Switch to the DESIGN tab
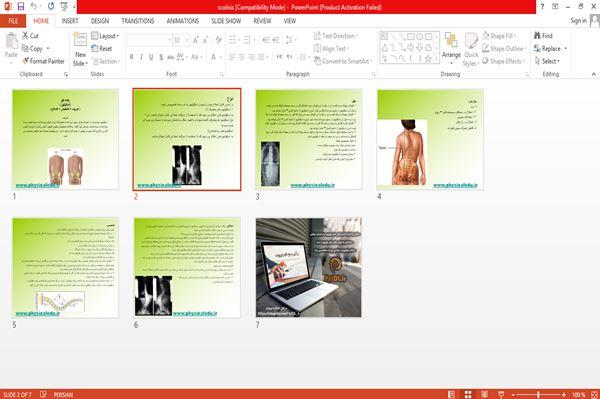Image resolution: width=600 pixels, height=399 pixels. click(x=100, y=21)
